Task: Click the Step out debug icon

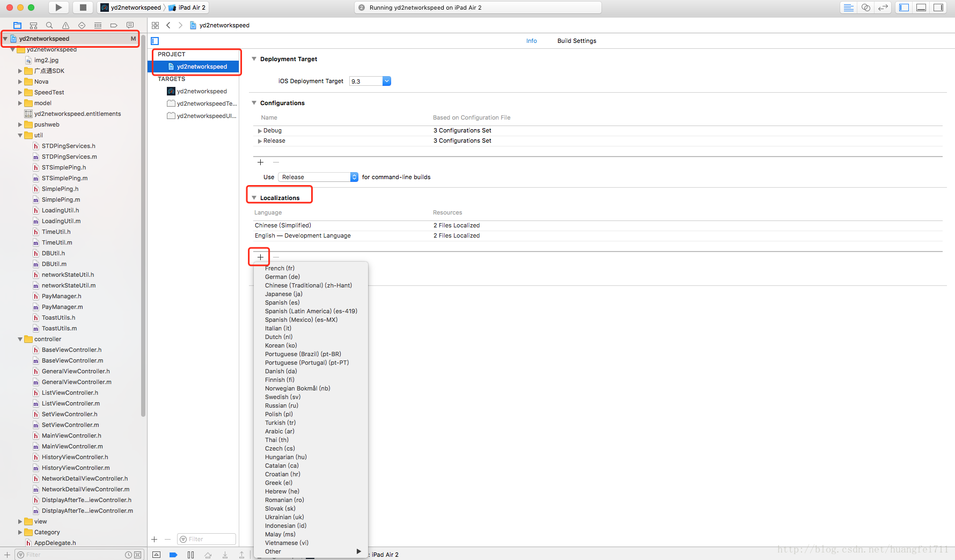Action: point(241,555)
